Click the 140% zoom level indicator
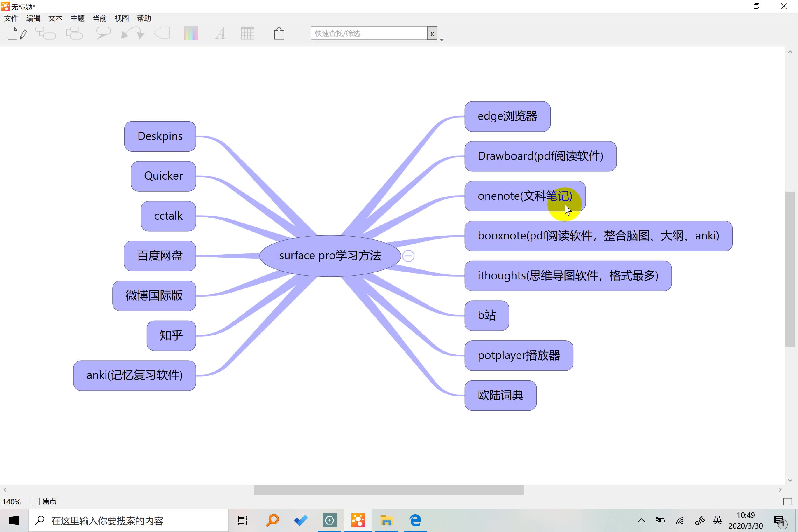Screen dimensions: 798x532 pyautogui.click(x=12, y=501)
